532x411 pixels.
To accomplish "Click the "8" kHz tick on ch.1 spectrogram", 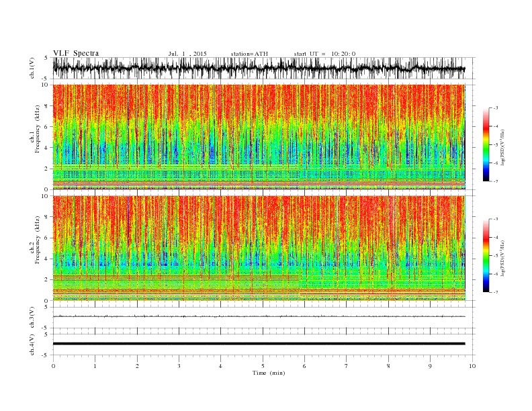I will click(47, 106).
